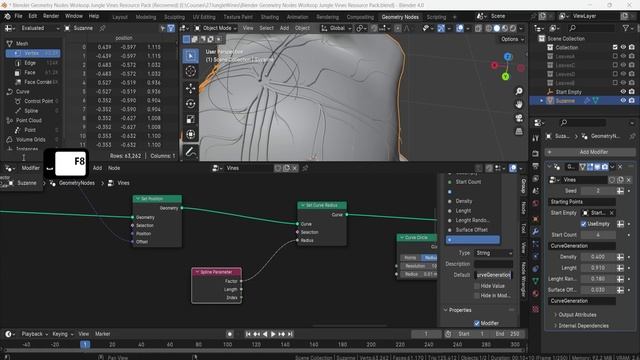Image resolution: width=640 pixels, height=360 pixels.
Task: Click the viewport zoom magnifier icon
Action: [519, 91]
